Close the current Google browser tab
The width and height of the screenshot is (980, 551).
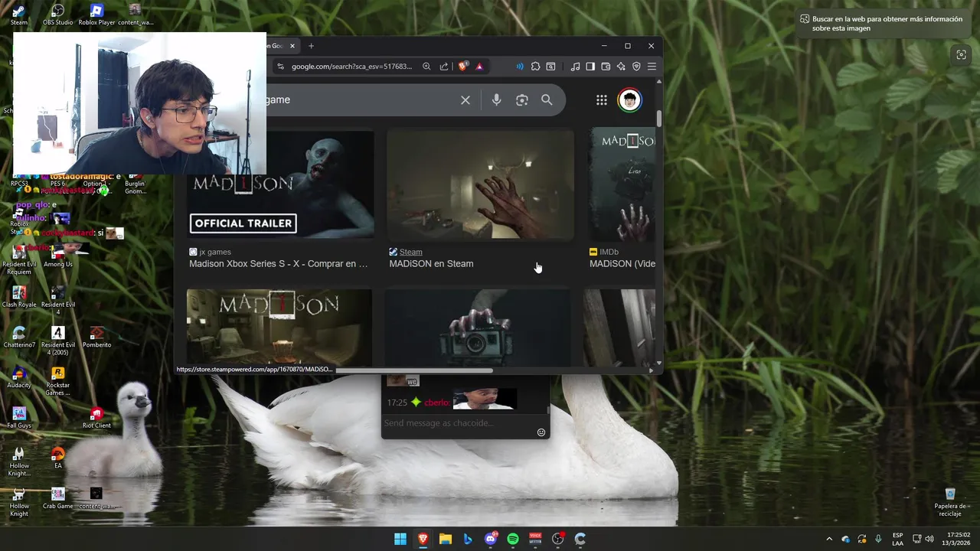[292, 46]
